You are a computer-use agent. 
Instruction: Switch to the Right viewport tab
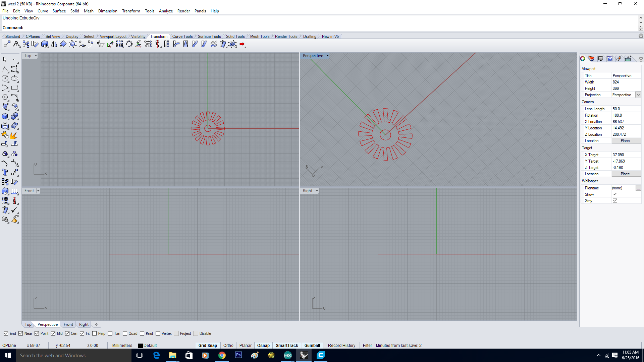point(84,324)
